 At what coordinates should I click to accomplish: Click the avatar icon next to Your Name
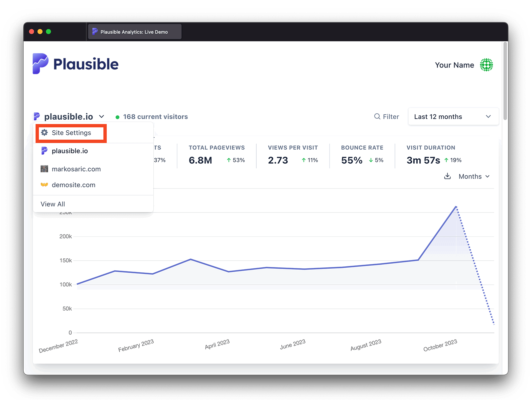pos(487,65)
